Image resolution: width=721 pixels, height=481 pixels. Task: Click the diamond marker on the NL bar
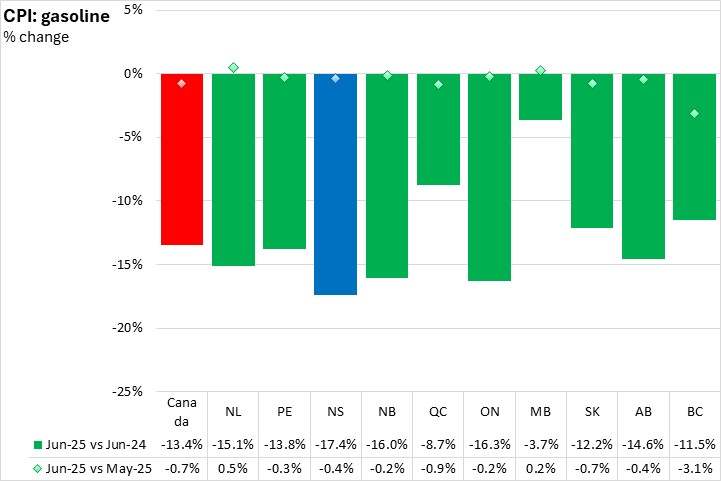[x=233, y=68]
